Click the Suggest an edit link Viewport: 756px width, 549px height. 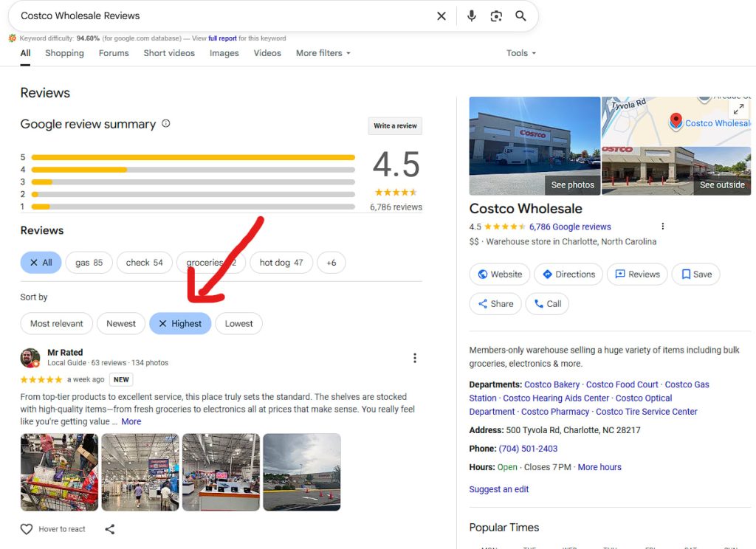(499, 489)
